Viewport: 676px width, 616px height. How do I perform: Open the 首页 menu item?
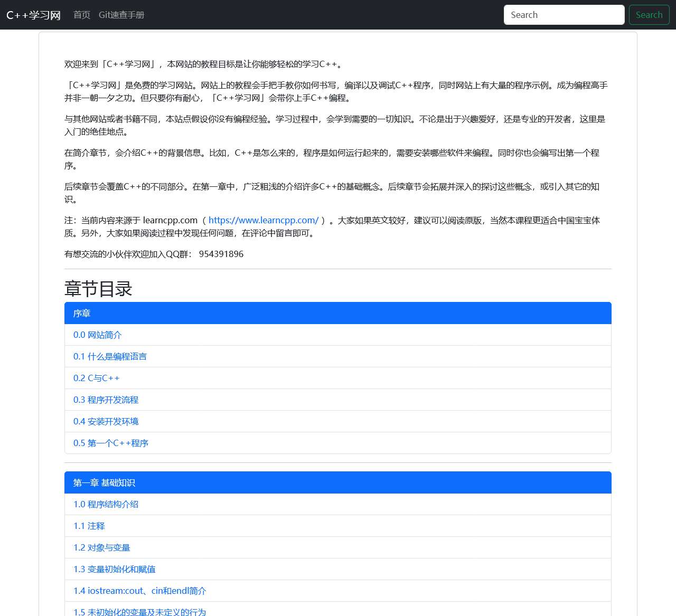point(81,15)
